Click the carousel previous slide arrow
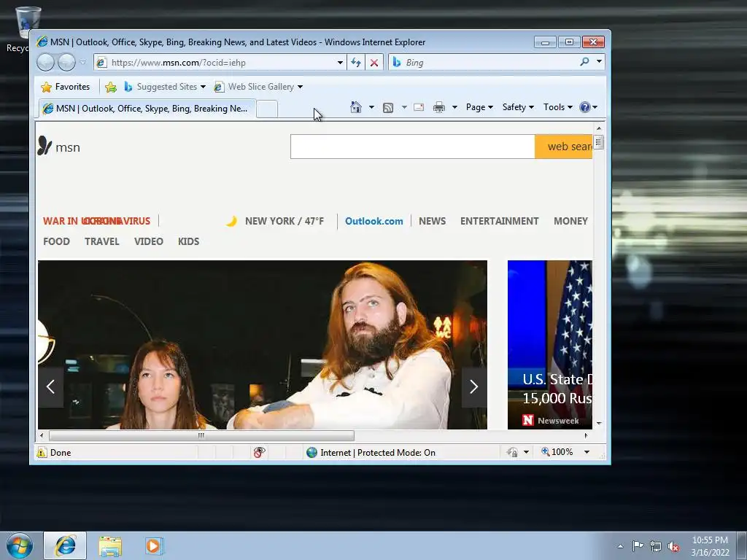 (50, 386)
